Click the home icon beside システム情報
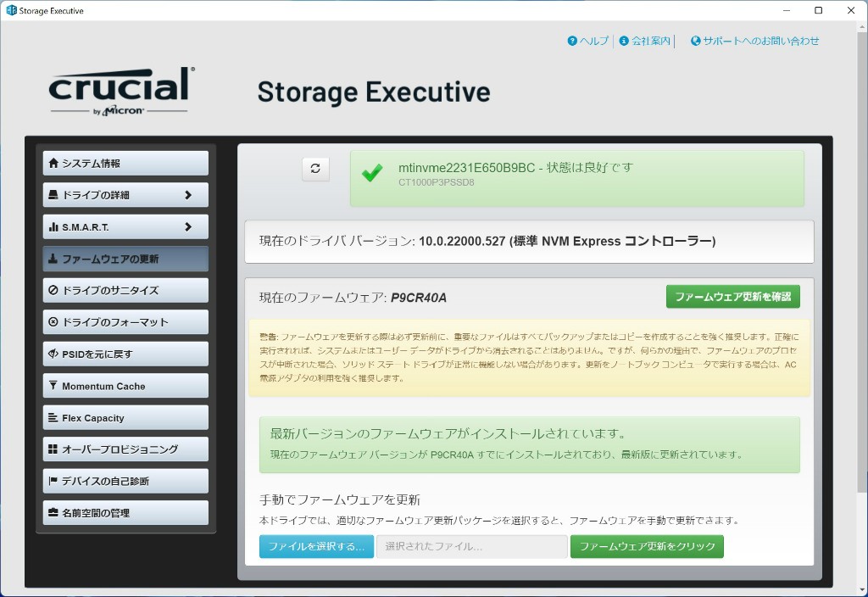 pos(53,163)
